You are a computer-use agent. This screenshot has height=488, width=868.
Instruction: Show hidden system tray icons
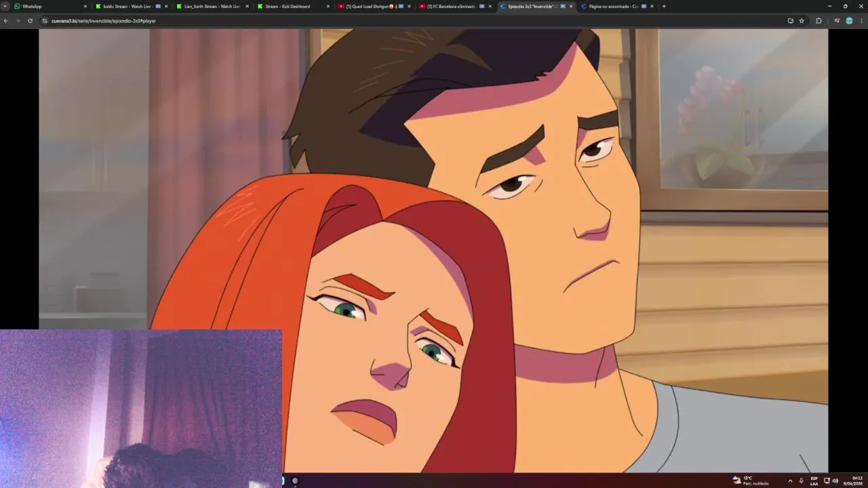(790, 481)
